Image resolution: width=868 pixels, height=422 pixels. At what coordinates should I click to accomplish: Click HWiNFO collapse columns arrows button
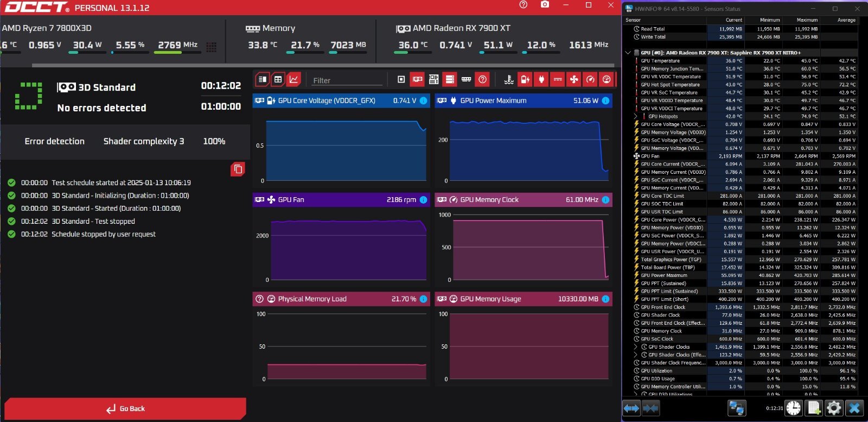(x=650, y=408)
